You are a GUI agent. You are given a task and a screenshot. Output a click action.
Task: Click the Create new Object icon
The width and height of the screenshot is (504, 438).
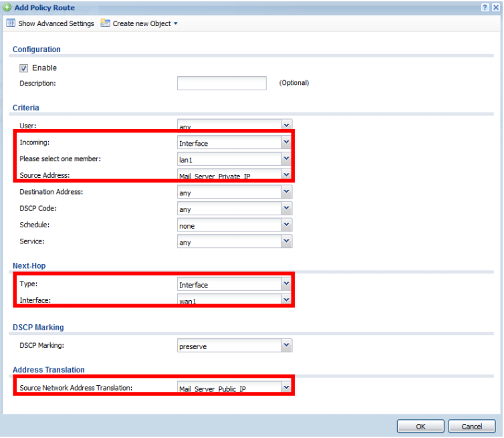(x=106, y=23)
